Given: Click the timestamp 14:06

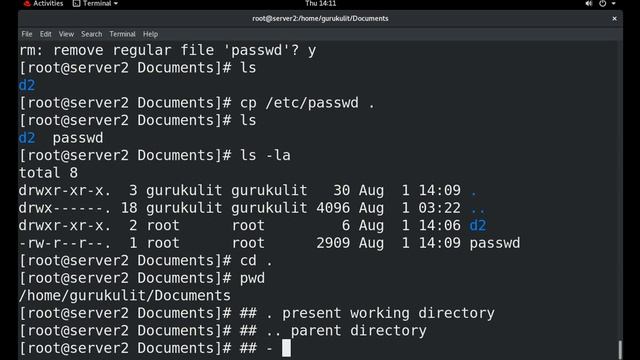Looking at the screenshot, I should pyautogui.click(x=440, y=226).
